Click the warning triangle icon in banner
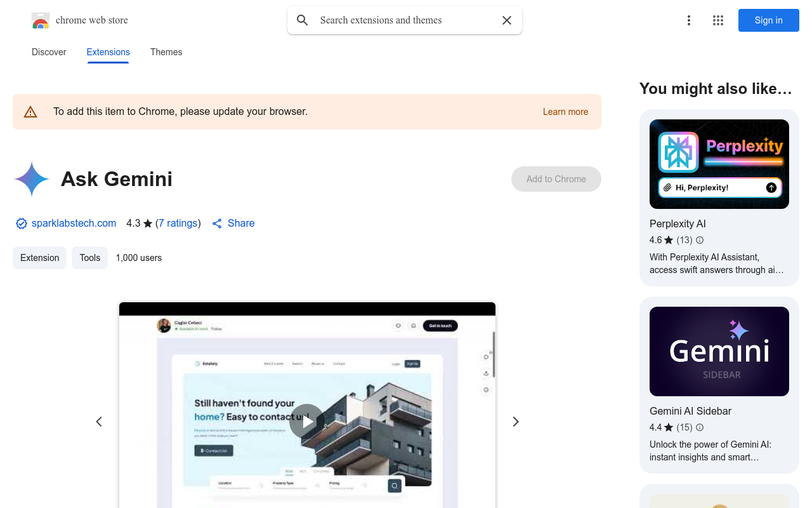Viewport: 812px width, 508px height. [x=30, y=112]
